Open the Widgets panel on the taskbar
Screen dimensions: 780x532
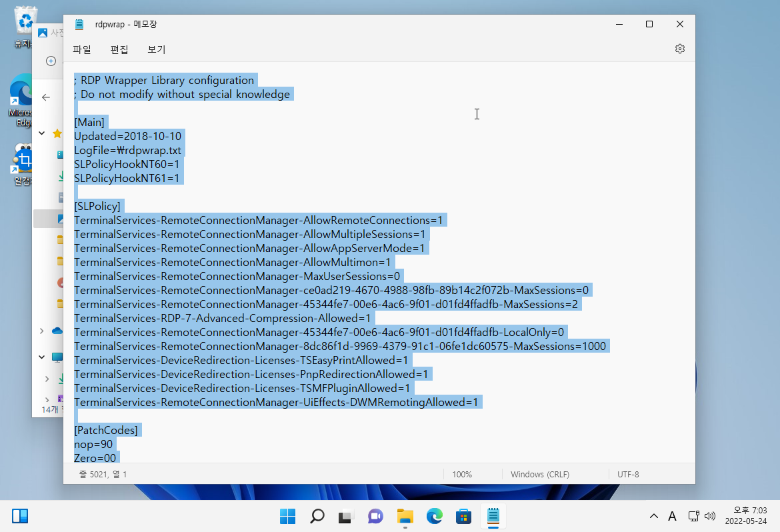click(20, 516)
